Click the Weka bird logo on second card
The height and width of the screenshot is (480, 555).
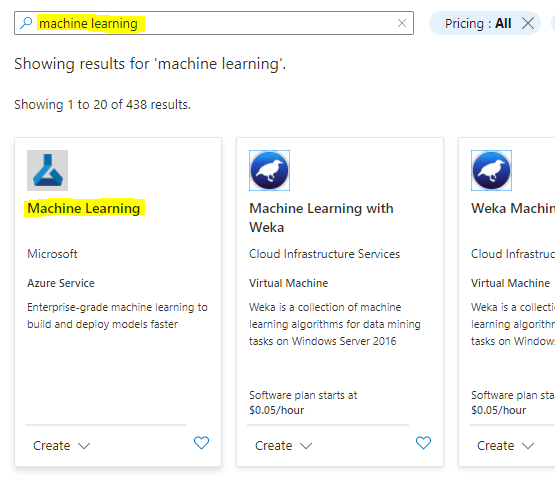[x=269, y=170]
